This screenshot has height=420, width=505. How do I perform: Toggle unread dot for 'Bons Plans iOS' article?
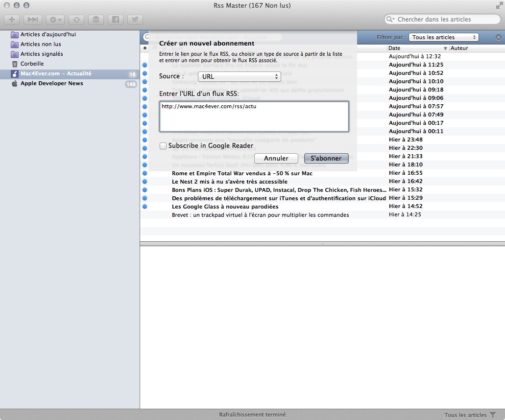point(145,190)
